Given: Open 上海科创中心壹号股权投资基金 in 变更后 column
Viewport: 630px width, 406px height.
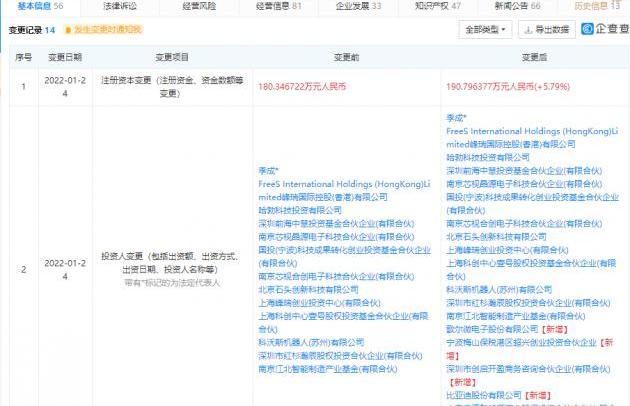Looking at the screenshot, I should pos(531,269).
